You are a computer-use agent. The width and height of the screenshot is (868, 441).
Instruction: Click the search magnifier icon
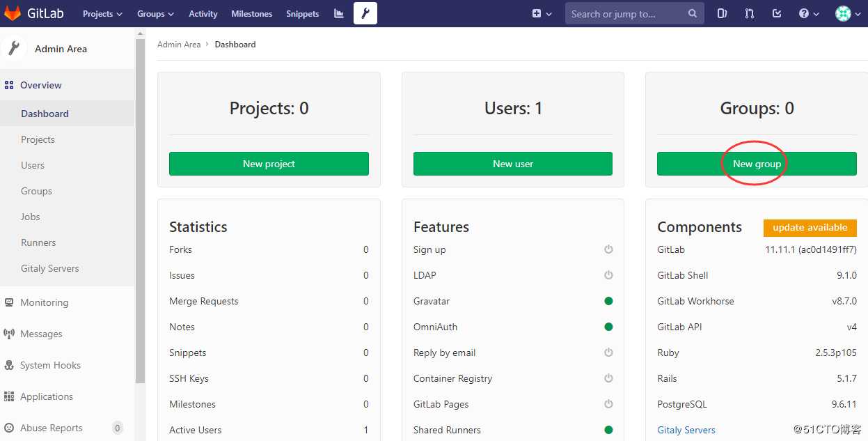tap(692, 13)
